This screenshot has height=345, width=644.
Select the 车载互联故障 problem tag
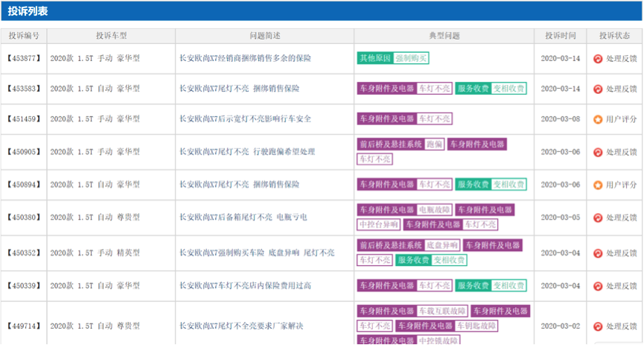click(x=441, y=311)
